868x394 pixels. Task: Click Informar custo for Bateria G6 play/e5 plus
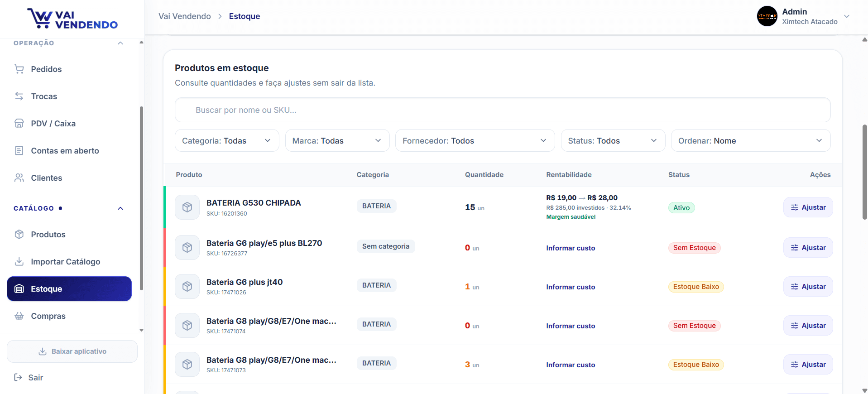click(x=571, y=248)
